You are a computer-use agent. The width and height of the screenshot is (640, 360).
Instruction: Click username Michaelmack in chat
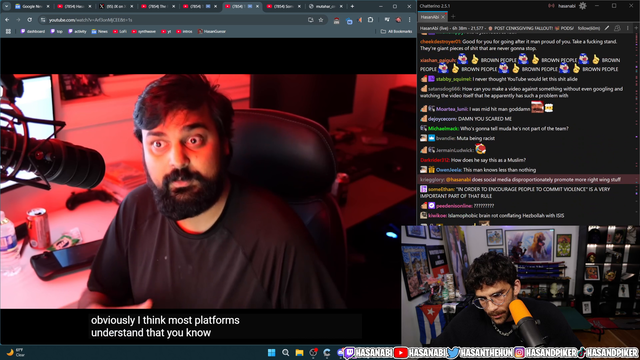point(443,129)
